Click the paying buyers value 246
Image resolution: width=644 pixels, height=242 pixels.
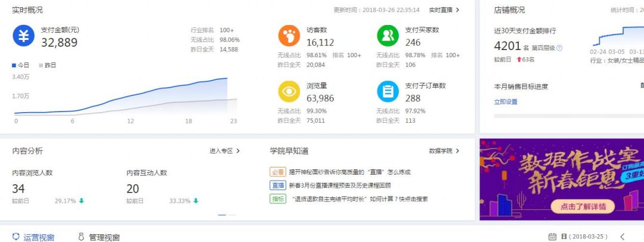(x=413, y=42)
